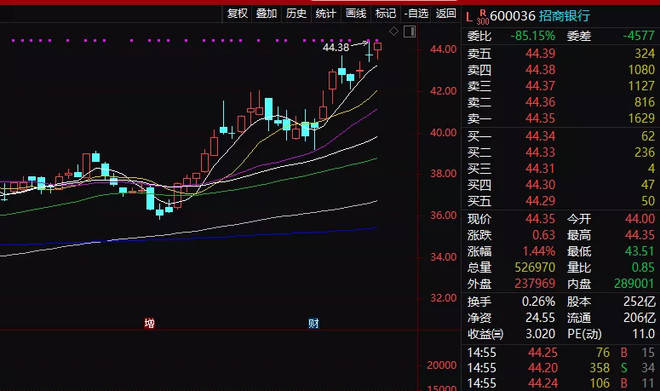Select the 14:55 tick at price 44.20

point(561,368)
